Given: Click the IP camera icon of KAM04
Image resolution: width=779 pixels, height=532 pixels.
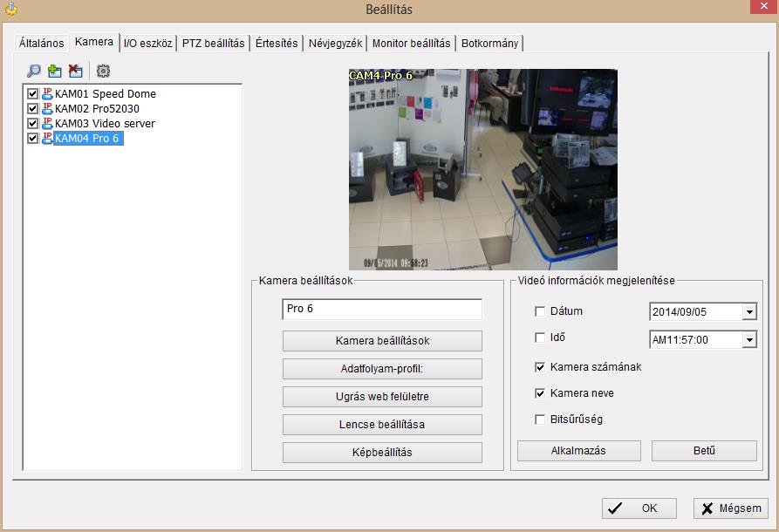Looking at the screenshot, I should click(47, 138).
